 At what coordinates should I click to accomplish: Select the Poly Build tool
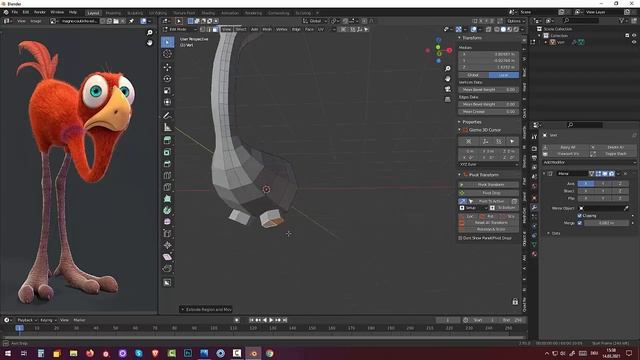click(167, 199)
